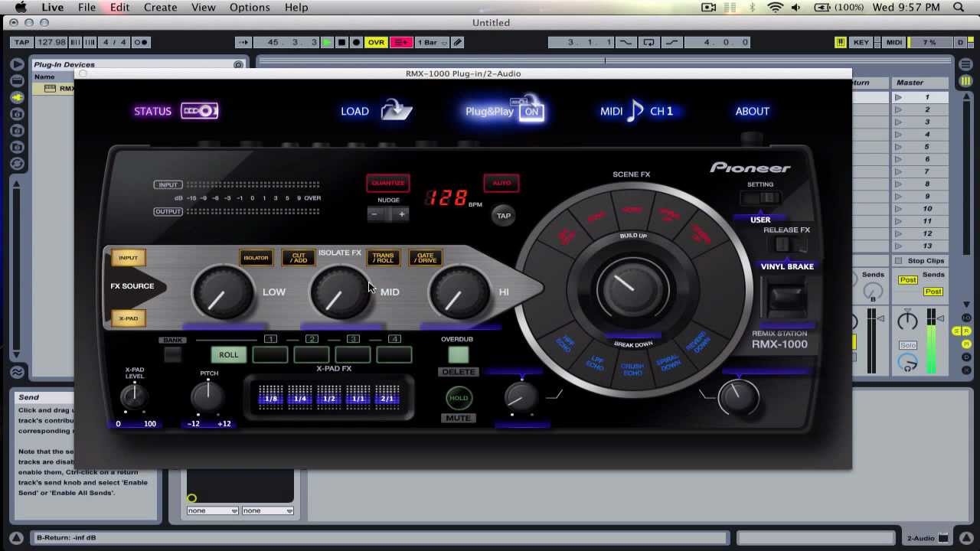Click the Live play button
The image size is (980, 551).
[x=327, y=42]
